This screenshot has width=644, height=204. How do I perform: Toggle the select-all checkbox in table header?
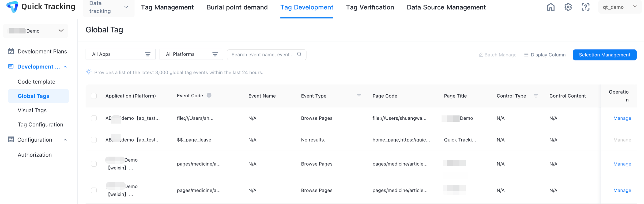94,96
